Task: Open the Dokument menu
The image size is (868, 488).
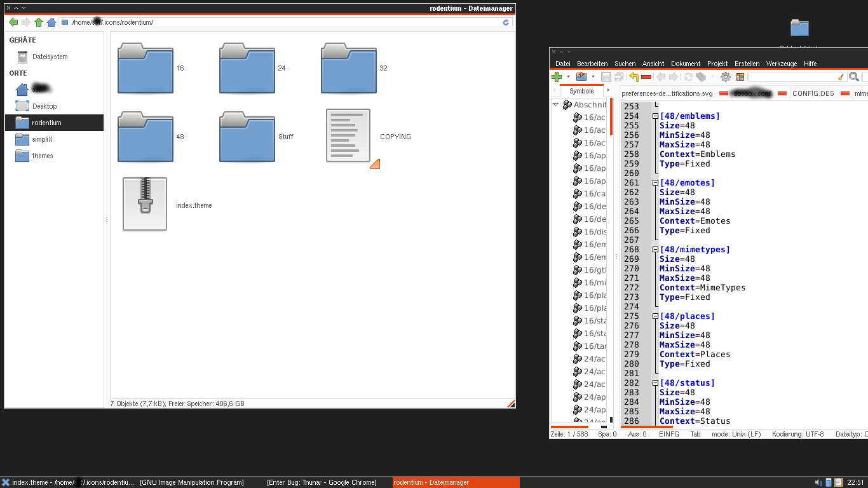Action: pyautogui.click(x=685, y=64)
